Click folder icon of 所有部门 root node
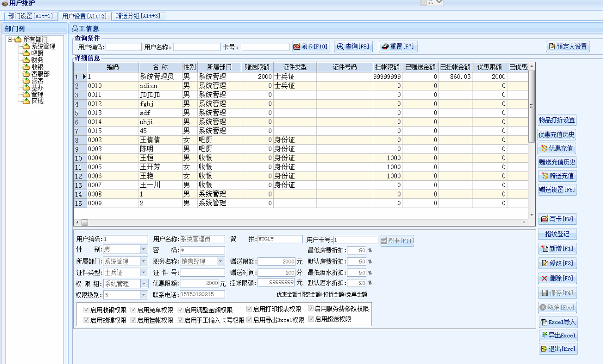 pos(18,40)
